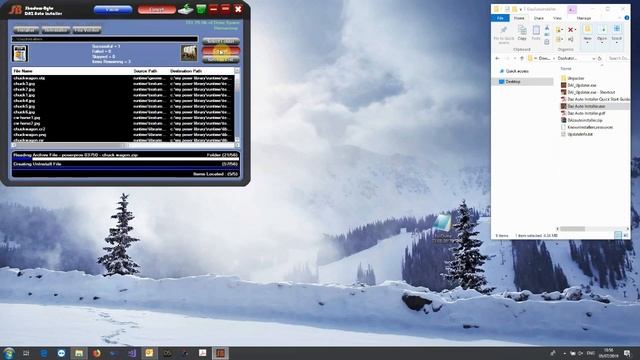Switch to the Home ribbon tab in Explorer
This screenshot has height=360, width=640.
[519, 18]
